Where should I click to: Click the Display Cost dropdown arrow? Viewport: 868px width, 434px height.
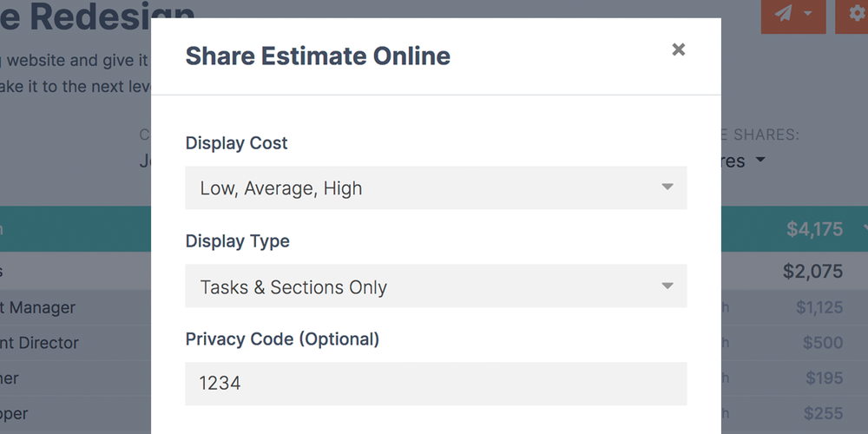[x=667, y=187]
